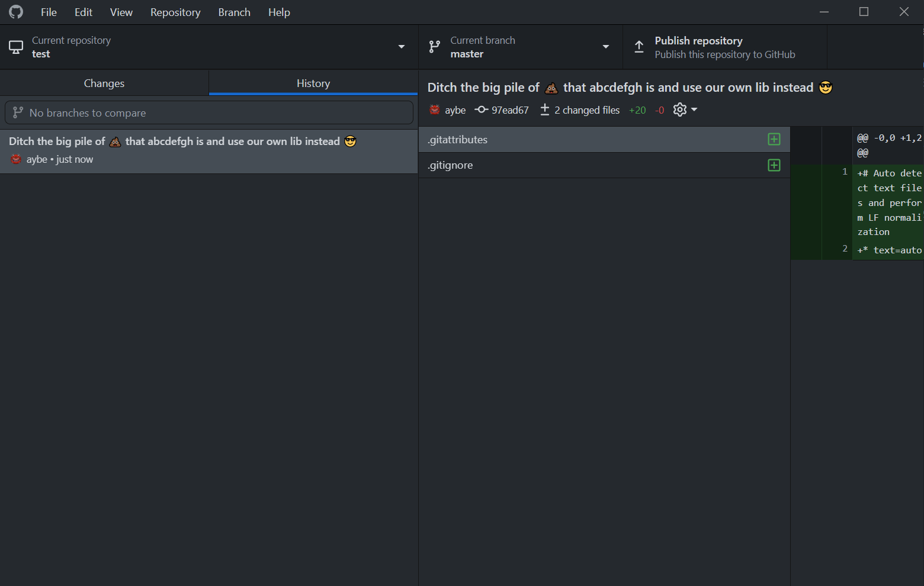Click aybe avatar in commit list row

16,159
